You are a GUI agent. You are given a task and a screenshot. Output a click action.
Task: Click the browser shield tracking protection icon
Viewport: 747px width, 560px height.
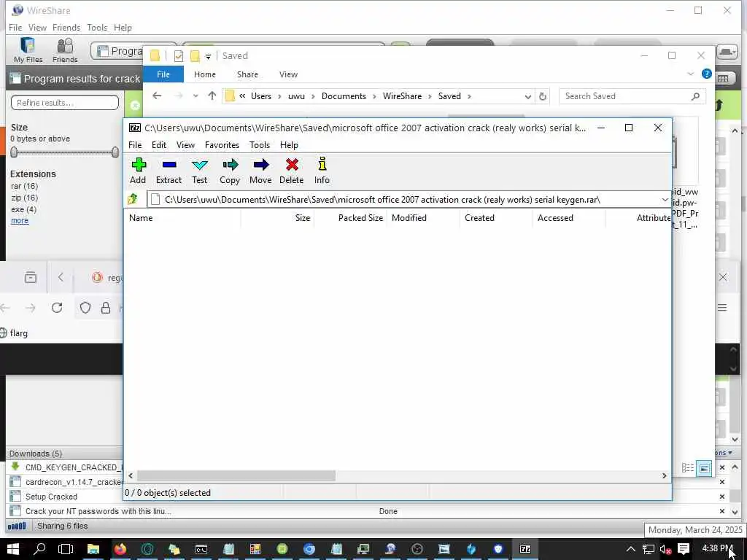(x=85, y=308)
